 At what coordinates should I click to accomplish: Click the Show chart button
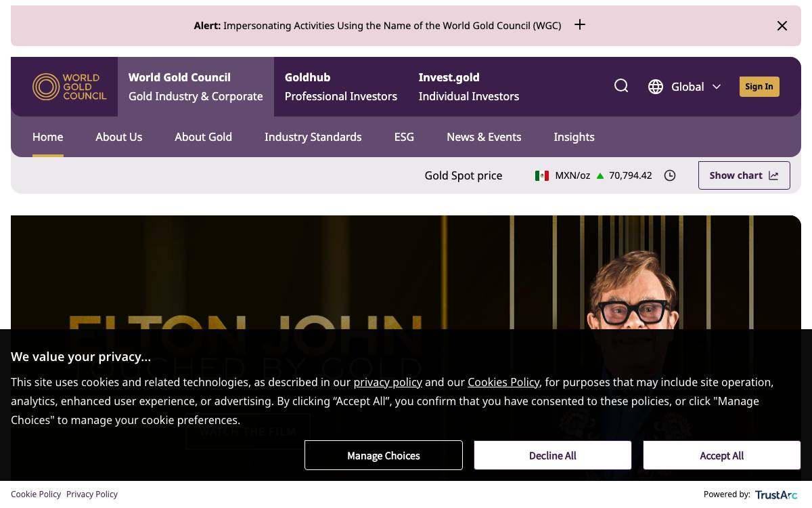(x=744, y=175)
